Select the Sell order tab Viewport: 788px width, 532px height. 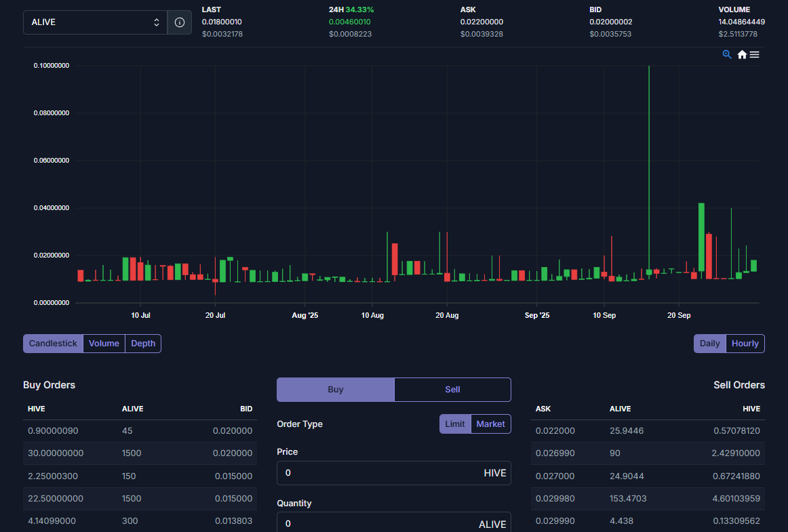tap(452, 390)
